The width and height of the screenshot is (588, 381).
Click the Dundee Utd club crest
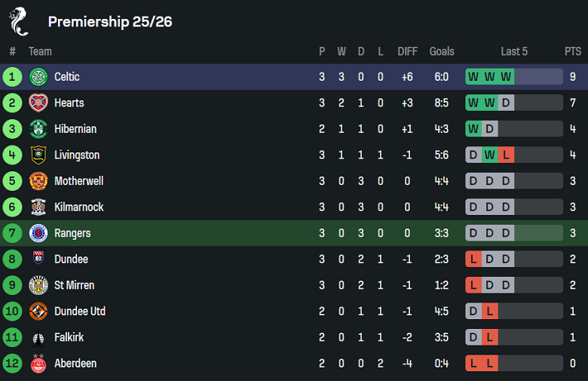tap(38, 311)
